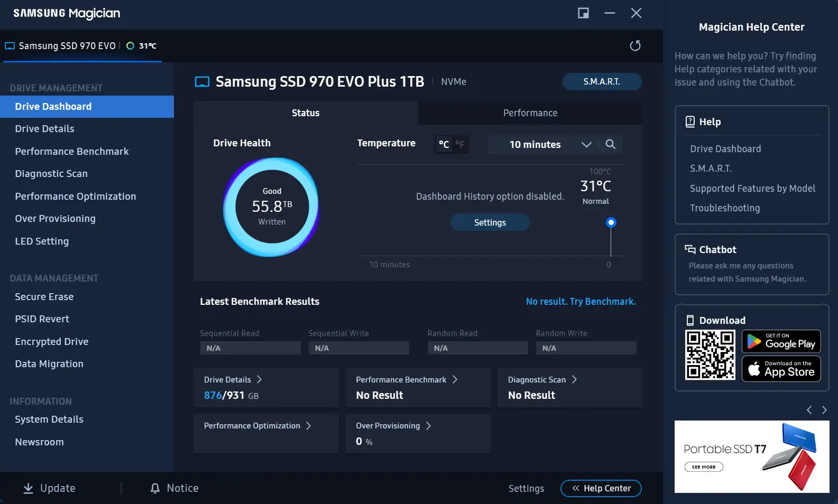Open Drive Dashboard help topic
838x504 pixels.
point(725,149)
